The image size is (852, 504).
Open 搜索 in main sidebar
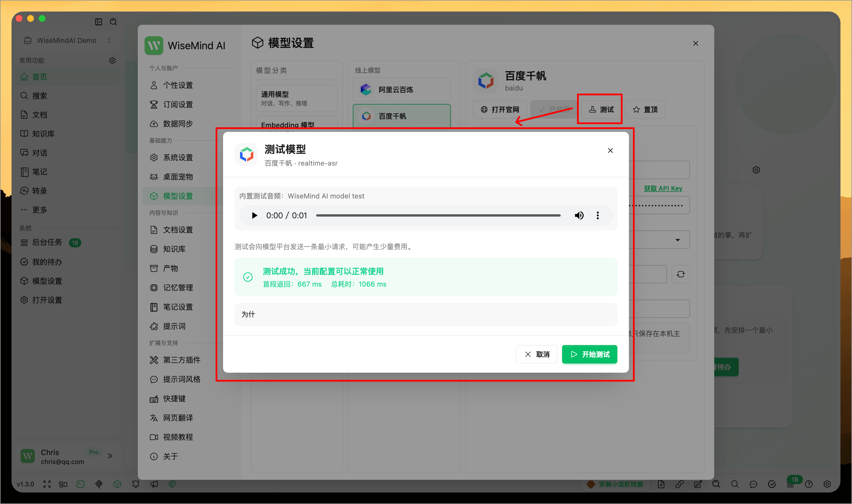point(68,96)
